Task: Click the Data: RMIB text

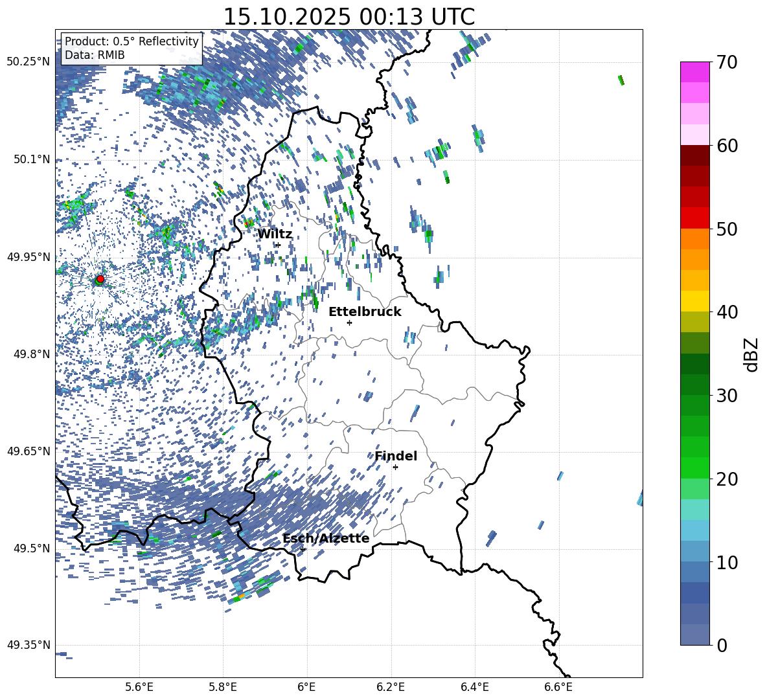Action: tap(95, 55)
